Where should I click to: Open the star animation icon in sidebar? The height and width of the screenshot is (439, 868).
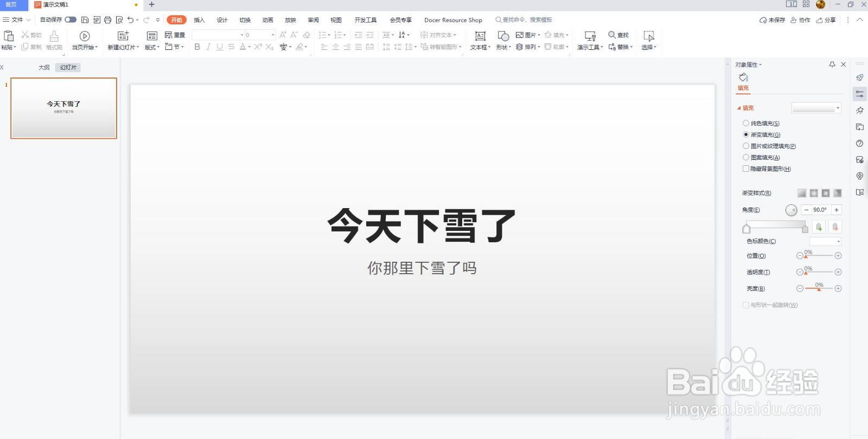(860, 111)
